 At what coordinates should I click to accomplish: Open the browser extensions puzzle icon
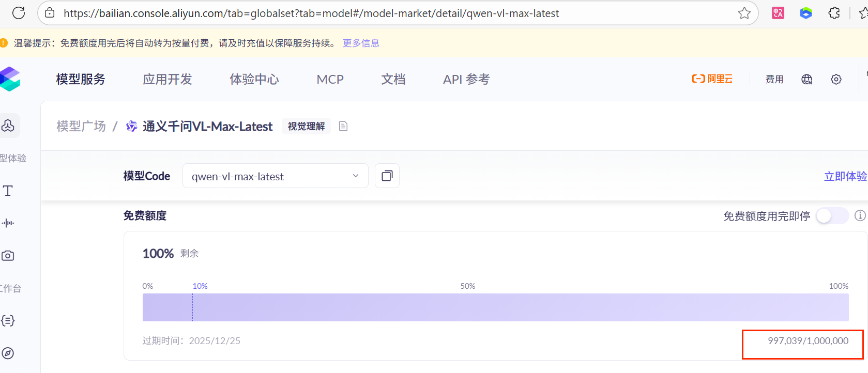(834, 13)
